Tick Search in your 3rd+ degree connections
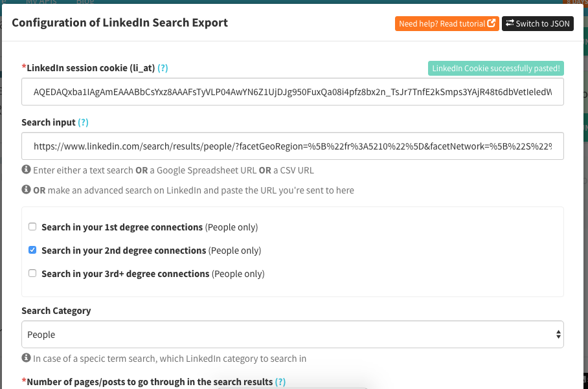The width and height of the screenshot is (588, 389). point(32,274)
